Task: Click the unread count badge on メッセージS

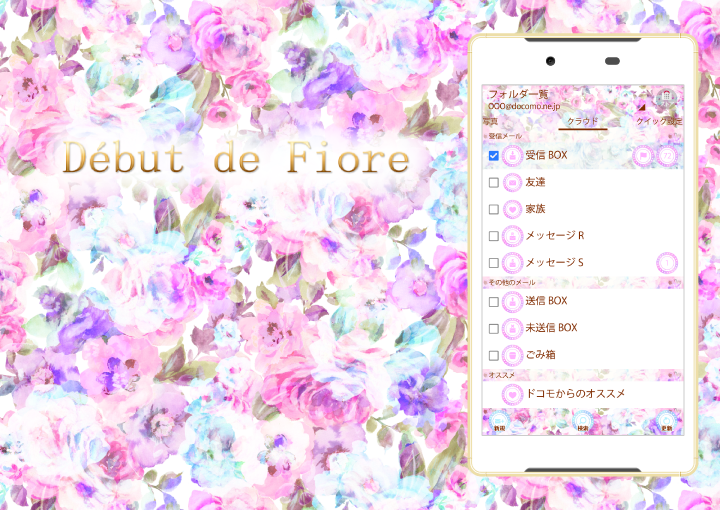Action: click(x=667, y=263)
